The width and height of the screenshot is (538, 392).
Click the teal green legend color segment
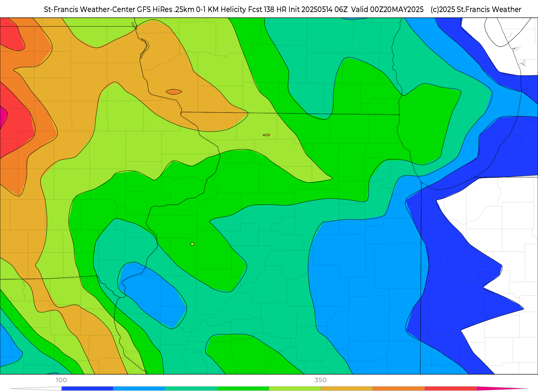191,389
